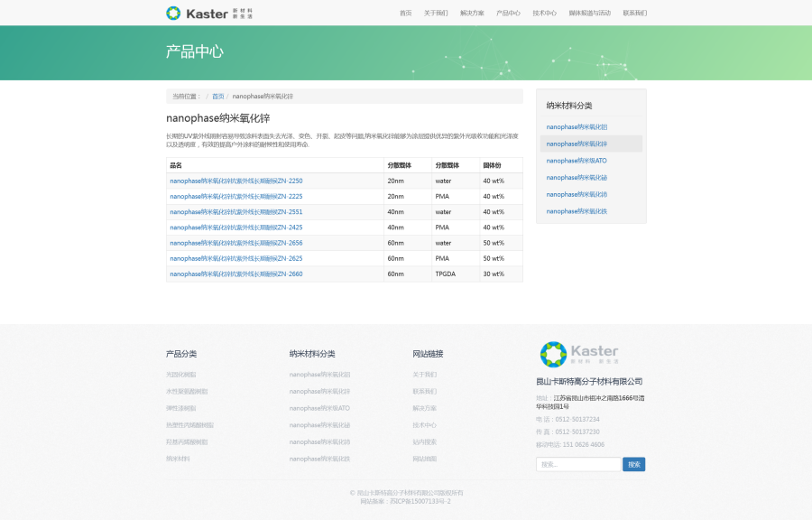
Task: Open the 站内搜索 footer link
Action: click(424, 442)
